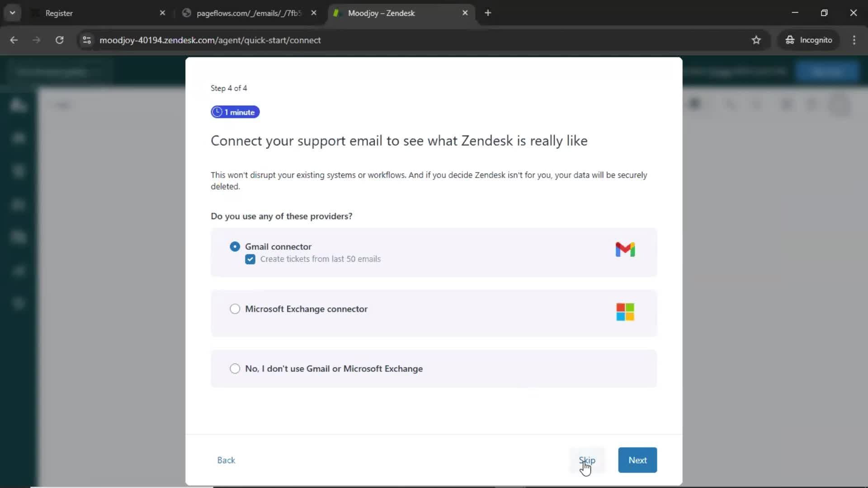Click the Step 4 of 4 label
The image size is (868, 488).
pos(229,88)
